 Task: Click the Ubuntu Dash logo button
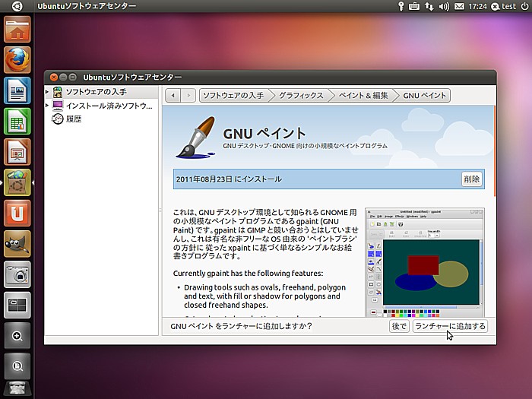17,6
